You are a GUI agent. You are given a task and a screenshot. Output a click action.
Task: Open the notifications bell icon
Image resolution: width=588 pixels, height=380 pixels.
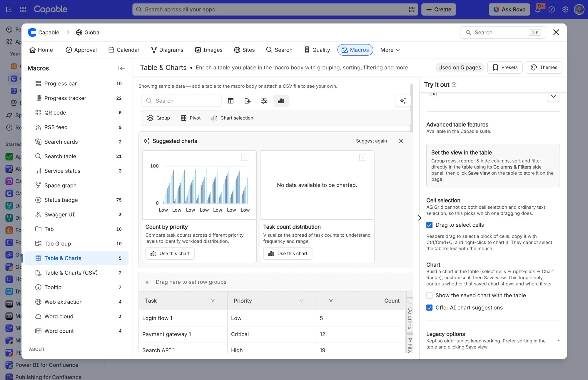538,9
